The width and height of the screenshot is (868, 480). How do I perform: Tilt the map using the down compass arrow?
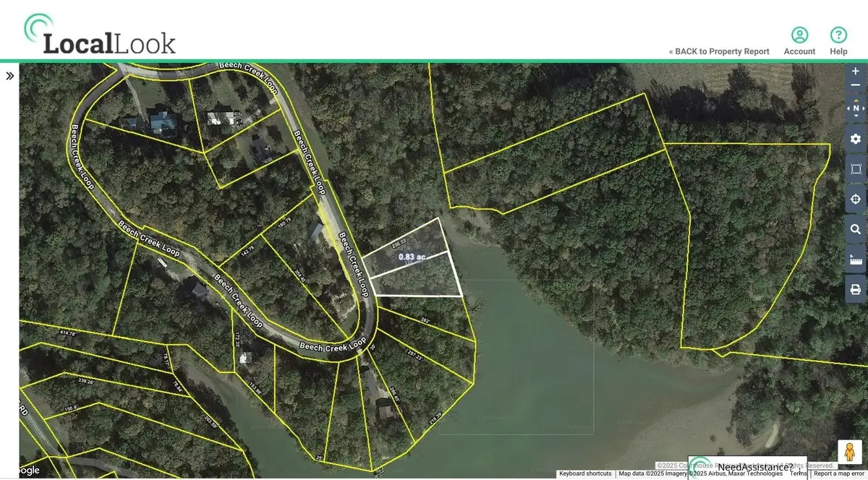click(855, 116)
